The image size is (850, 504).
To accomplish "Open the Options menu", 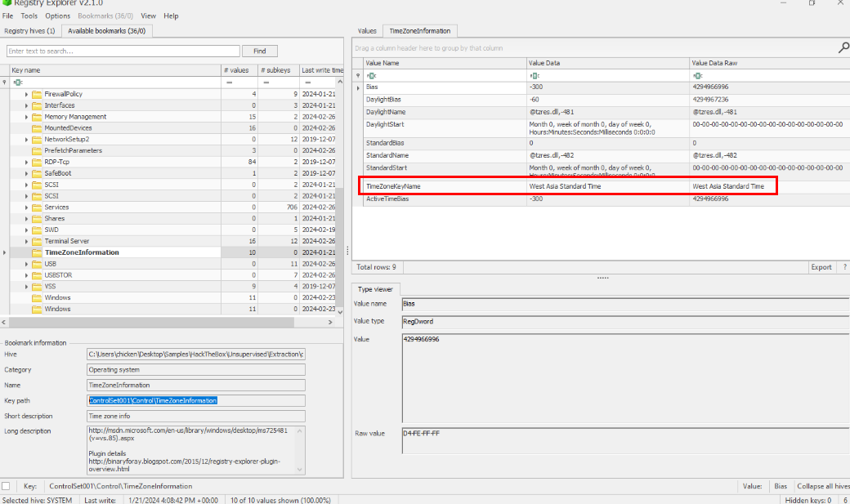I will point(57,16).
